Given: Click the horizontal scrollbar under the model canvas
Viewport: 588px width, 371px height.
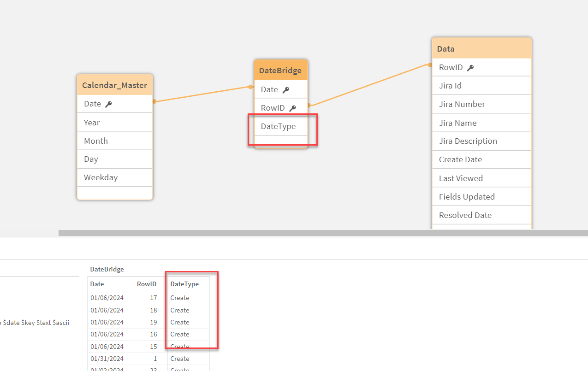Looking at the screenshot, I should tap(323, 233).
